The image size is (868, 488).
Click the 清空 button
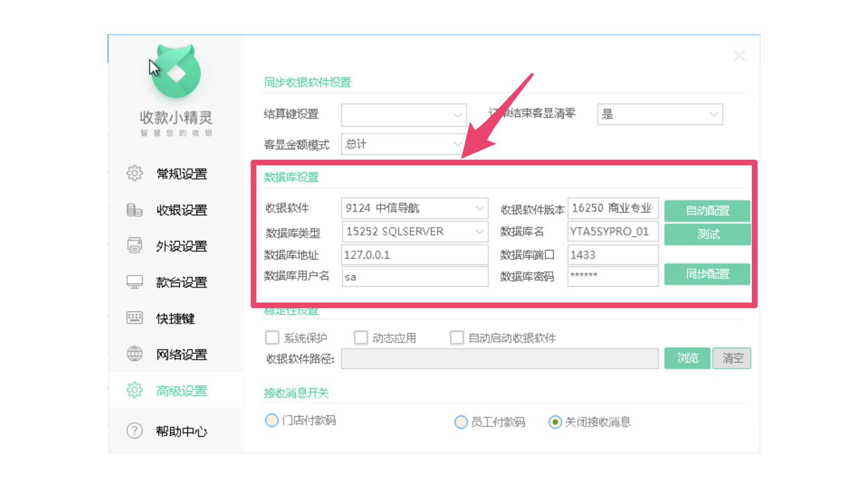pos(732,358)
